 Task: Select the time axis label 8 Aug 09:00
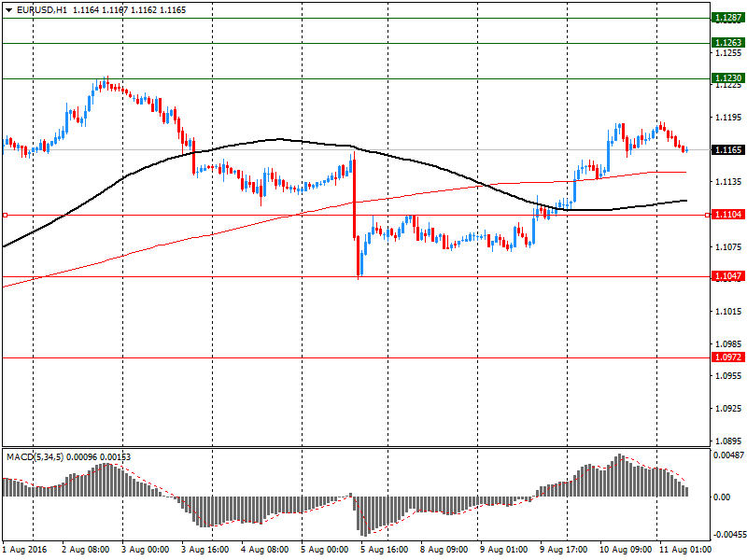tap(444, 550)
